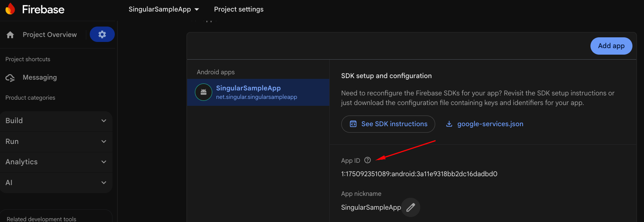Click the Product categories label

coord(30,98)
